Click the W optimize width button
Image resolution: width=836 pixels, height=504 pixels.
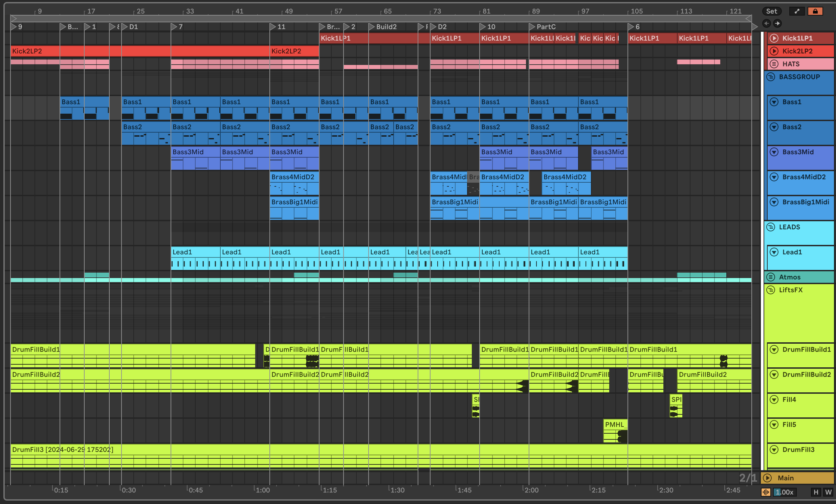tap(828, 492)
